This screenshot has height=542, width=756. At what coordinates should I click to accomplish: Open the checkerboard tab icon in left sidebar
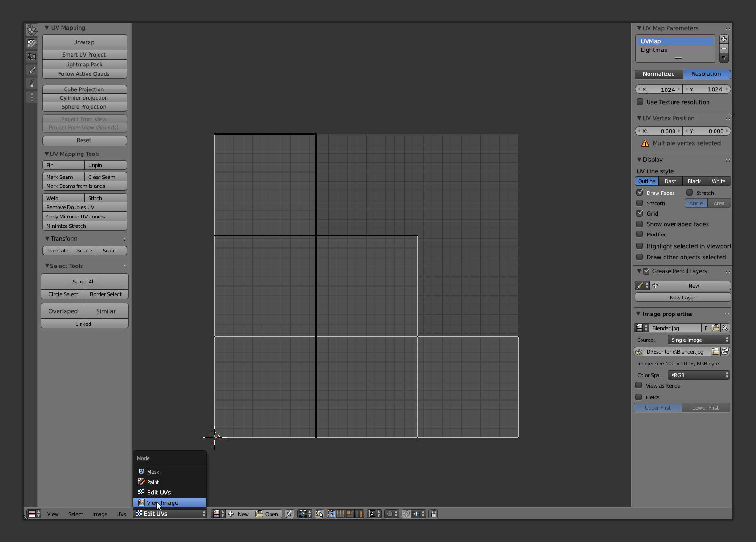[x=32, y=43]
